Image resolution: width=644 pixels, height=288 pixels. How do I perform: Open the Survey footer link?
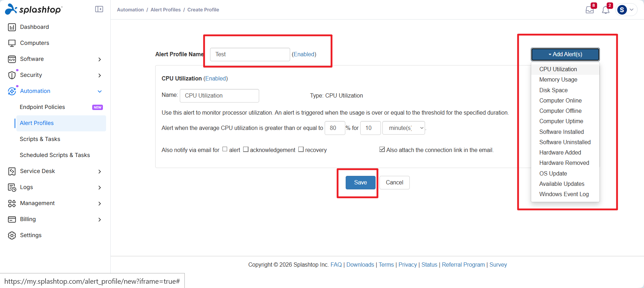click(498, 265)
